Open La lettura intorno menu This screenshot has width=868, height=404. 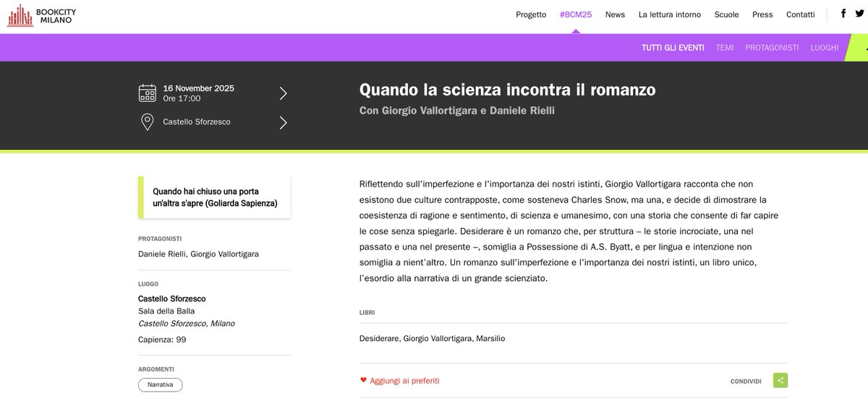click(x=669, y=14)
